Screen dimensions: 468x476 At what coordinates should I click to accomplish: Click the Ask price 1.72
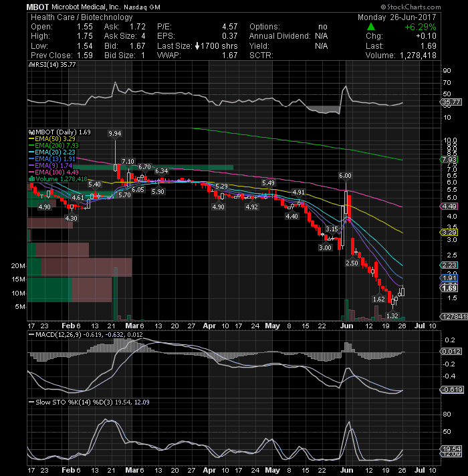(x=137, y=27)
